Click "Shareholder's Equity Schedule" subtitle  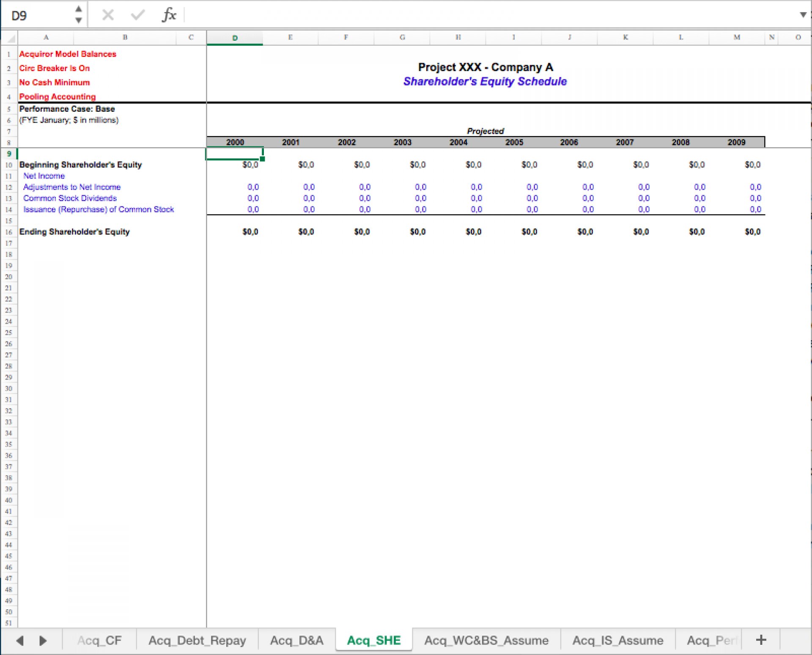pyautogui.click(x=485, y=82)
